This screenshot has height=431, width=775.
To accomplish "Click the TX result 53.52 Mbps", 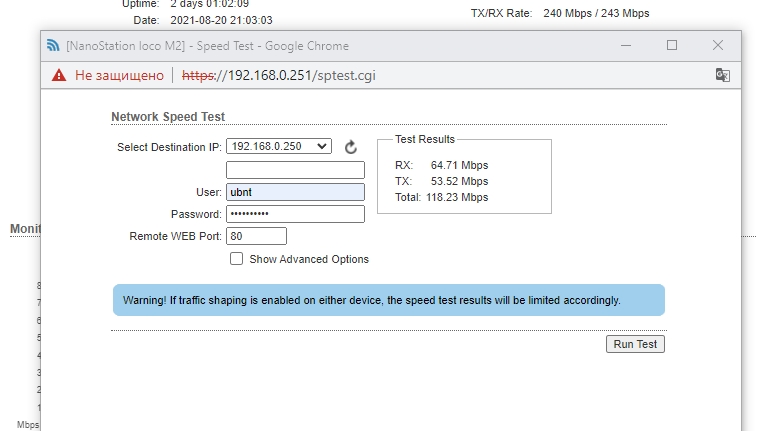I will point(459,181).
